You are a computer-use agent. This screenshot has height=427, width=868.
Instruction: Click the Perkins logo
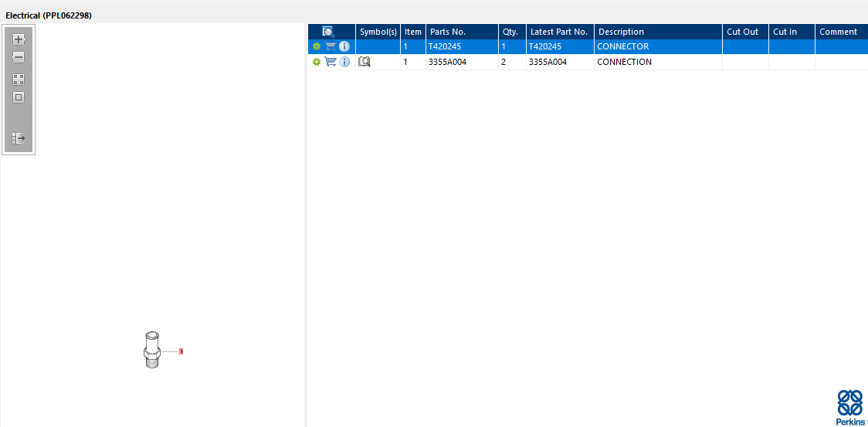(x=850, y=406)
